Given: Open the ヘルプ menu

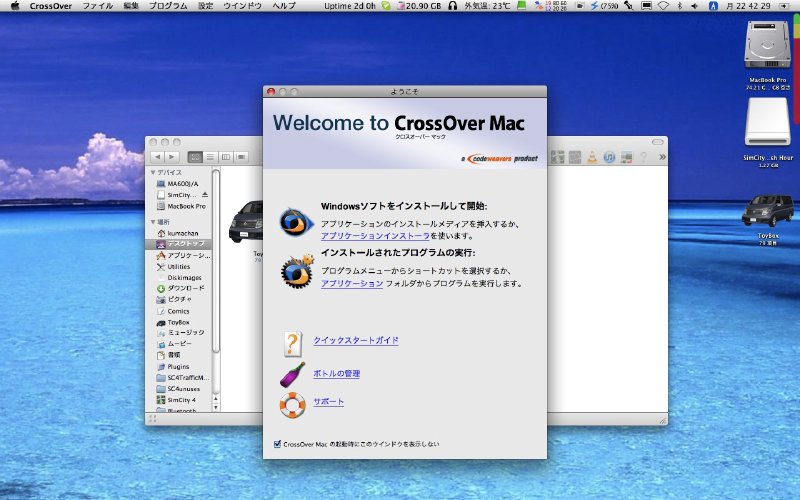Looking at the screenshot, I should 284,6.
